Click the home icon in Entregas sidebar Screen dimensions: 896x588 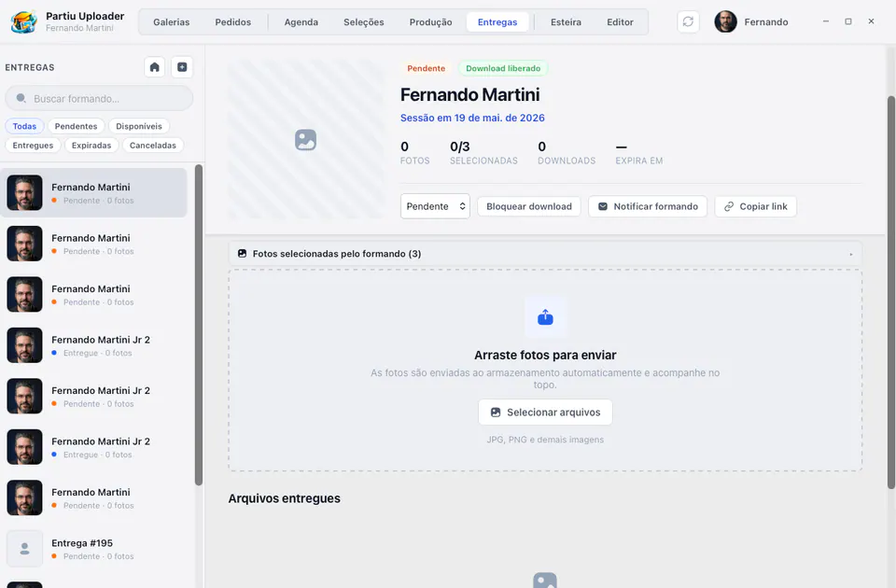(154, 67)
